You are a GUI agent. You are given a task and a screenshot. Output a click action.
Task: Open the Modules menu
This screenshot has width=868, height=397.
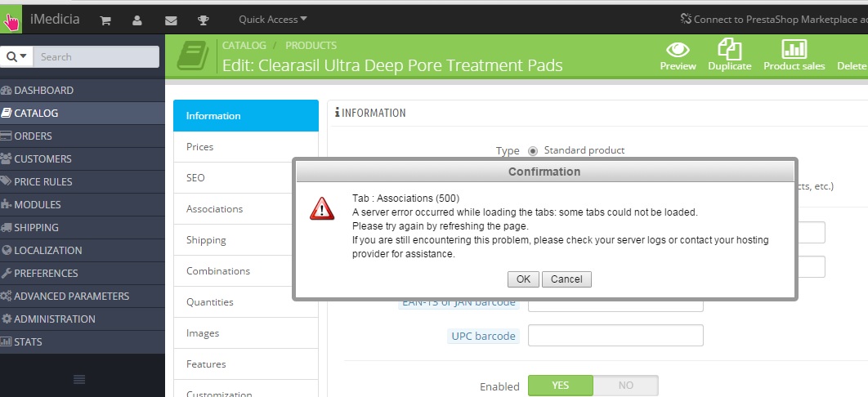click(x=83, y=204)
